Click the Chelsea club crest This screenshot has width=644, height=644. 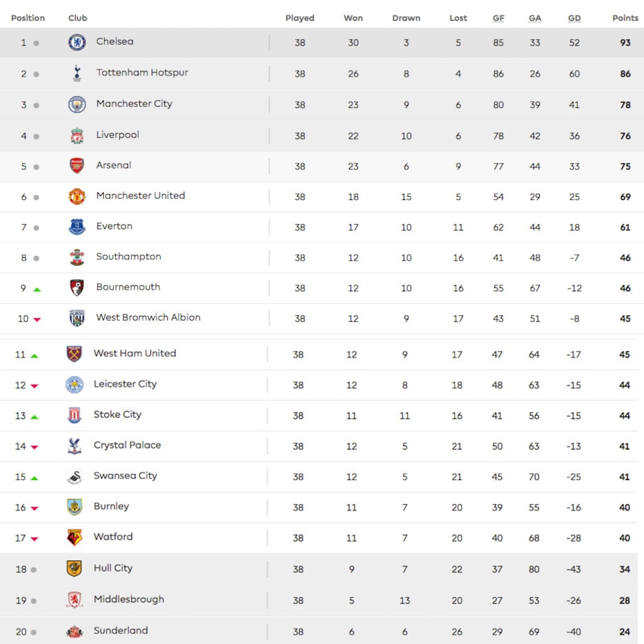[x=77, y=42]
